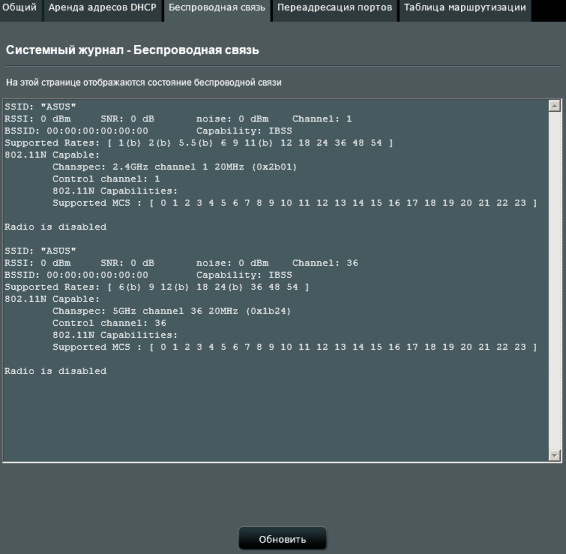Click the 'Channel: 1' value in the log

(322, 119)
